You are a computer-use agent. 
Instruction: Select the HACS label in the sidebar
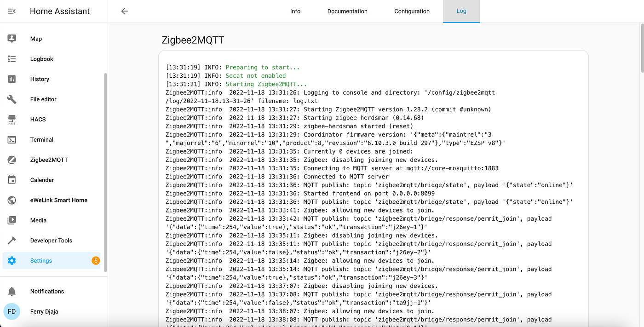(38, 120)
